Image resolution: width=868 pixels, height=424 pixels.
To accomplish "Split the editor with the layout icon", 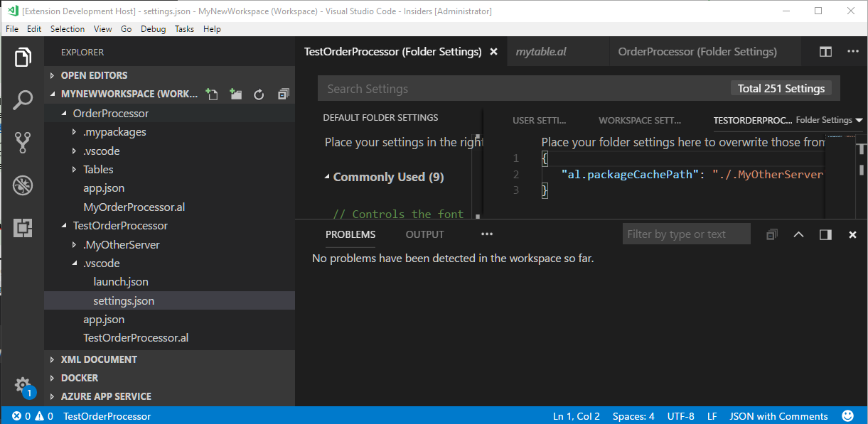I will point(825,52).
